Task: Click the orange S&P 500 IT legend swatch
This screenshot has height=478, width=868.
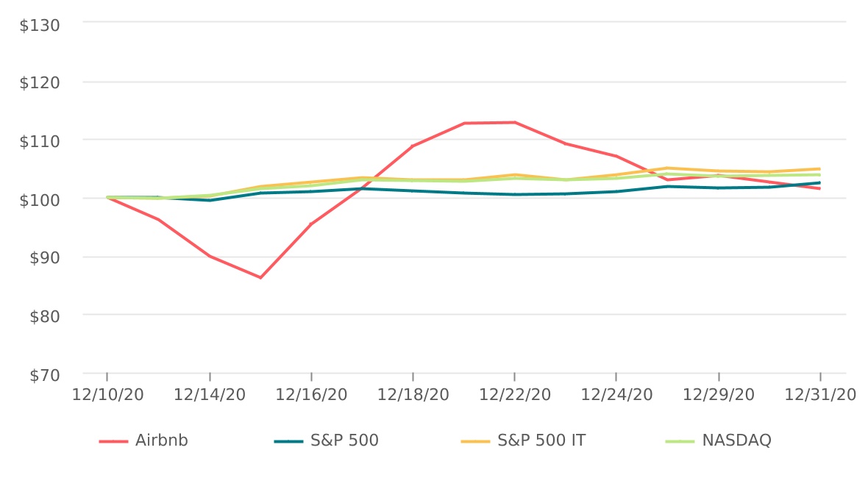Action: coord(475,441)
